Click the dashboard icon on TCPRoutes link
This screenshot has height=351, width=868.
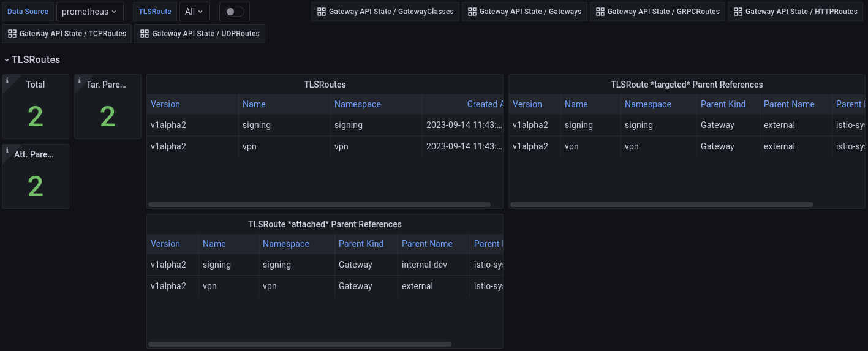(12, 34)
